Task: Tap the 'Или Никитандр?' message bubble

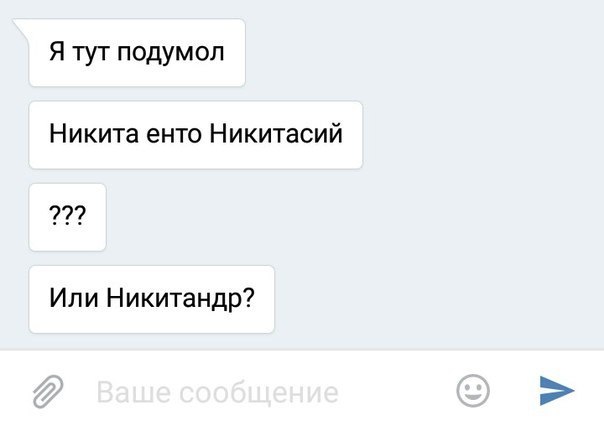Action: 152,299
